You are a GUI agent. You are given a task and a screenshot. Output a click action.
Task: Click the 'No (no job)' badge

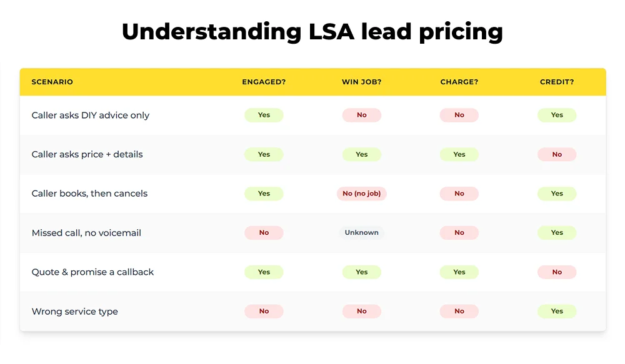point(361,194)
